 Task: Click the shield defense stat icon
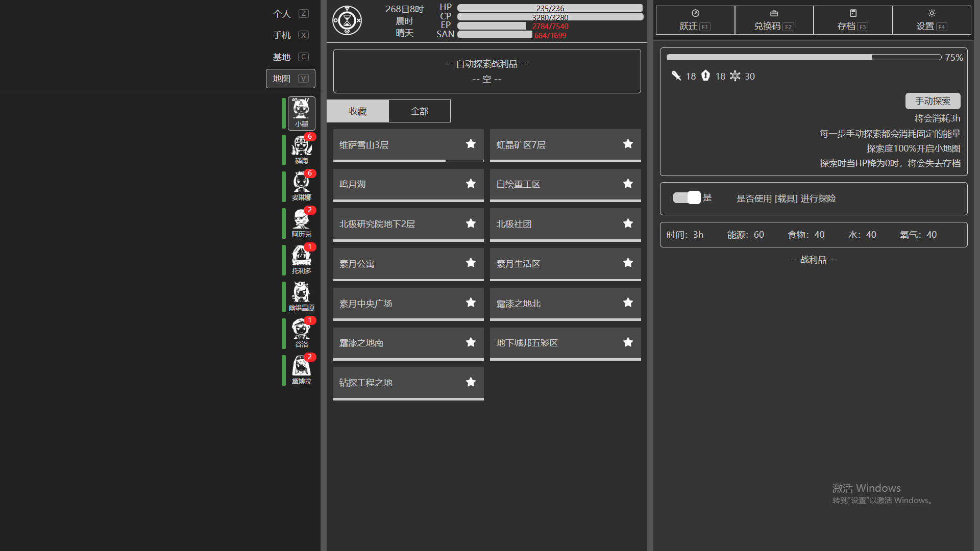(705, 76)
